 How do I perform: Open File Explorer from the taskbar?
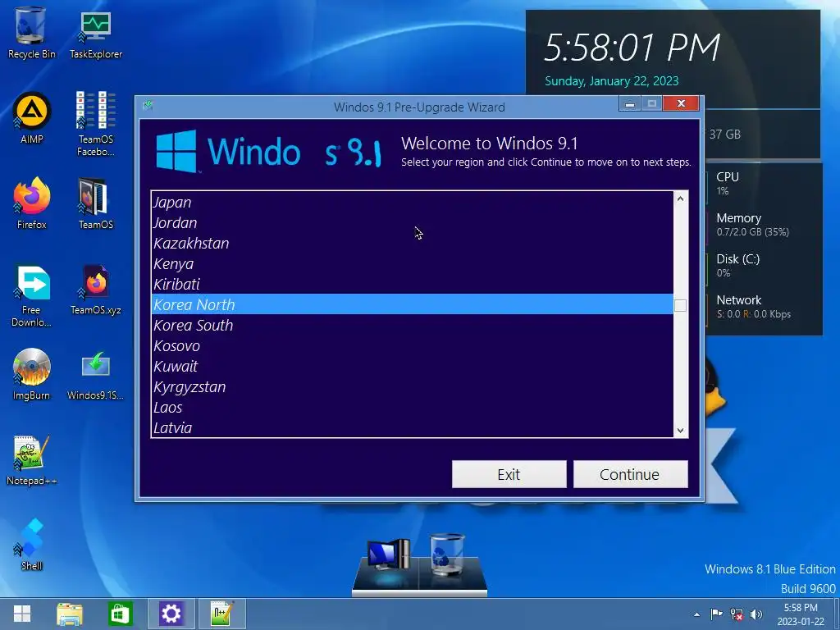coord(70,614)
